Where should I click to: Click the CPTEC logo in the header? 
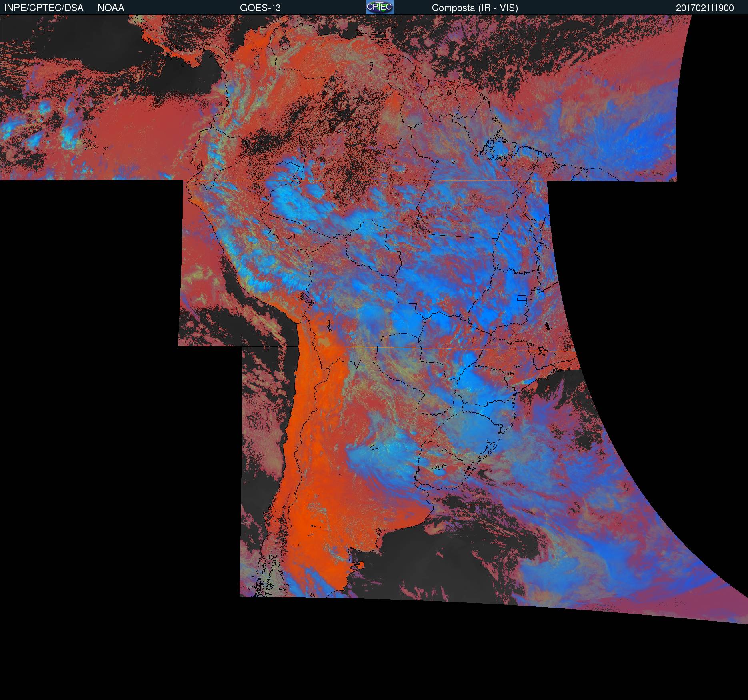[380, 7]
